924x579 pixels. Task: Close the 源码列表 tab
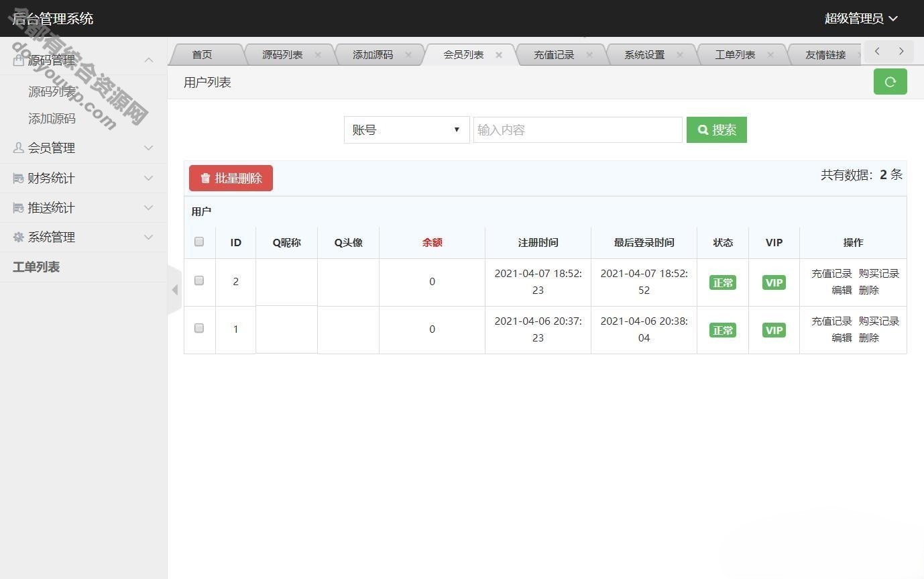[318, 55]
